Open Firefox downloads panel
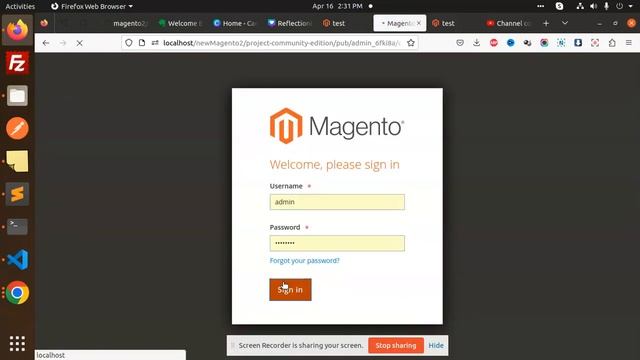640x360 pixels. click(477, 43)
